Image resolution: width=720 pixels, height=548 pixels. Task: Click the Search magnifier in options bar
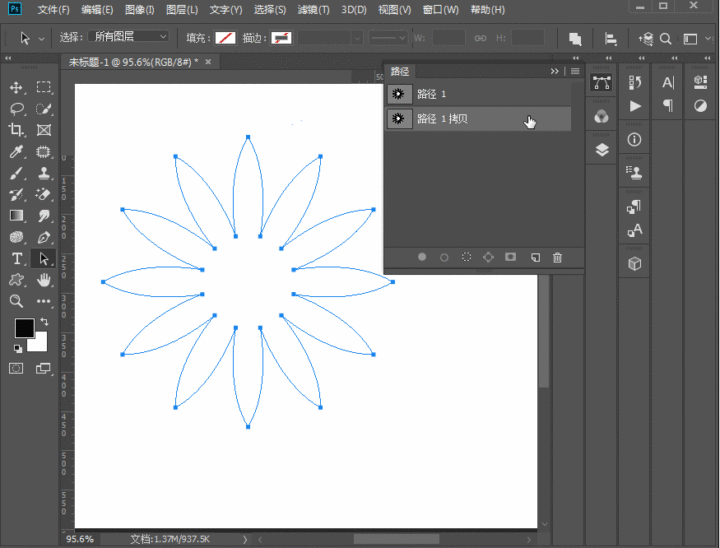coord(665,39)
